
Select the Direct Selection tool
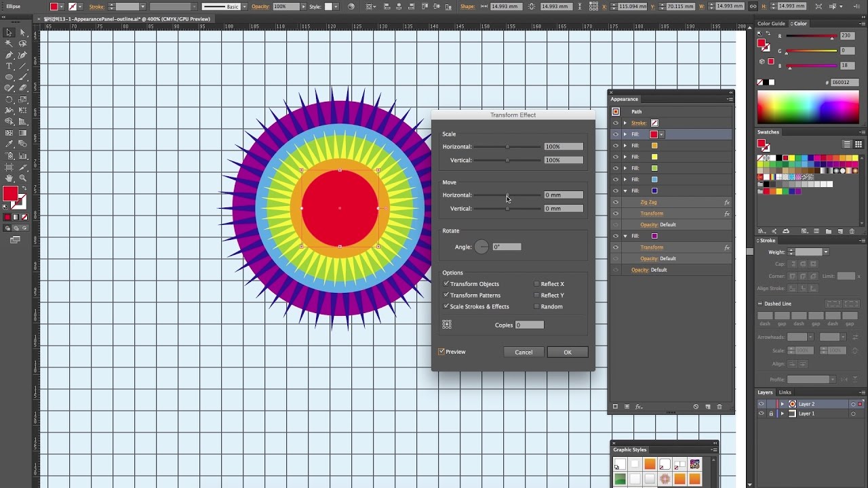tap(22, 33)
